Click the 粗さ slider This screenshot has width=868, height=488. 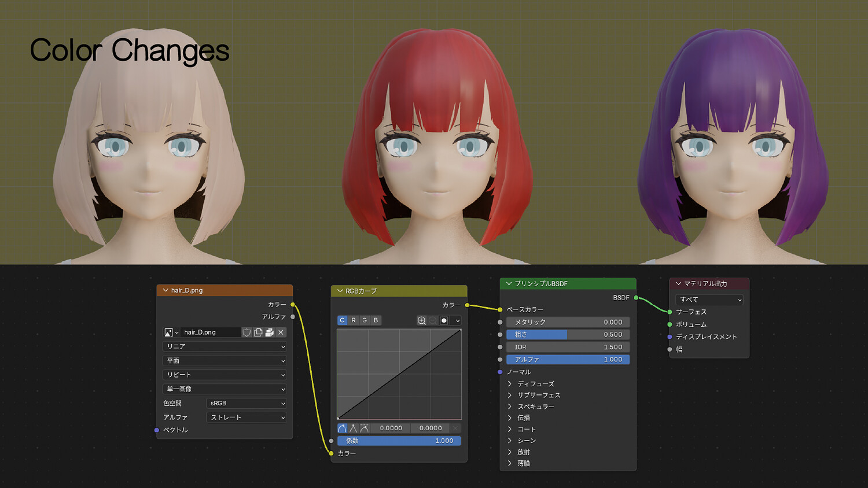(568, 335)
